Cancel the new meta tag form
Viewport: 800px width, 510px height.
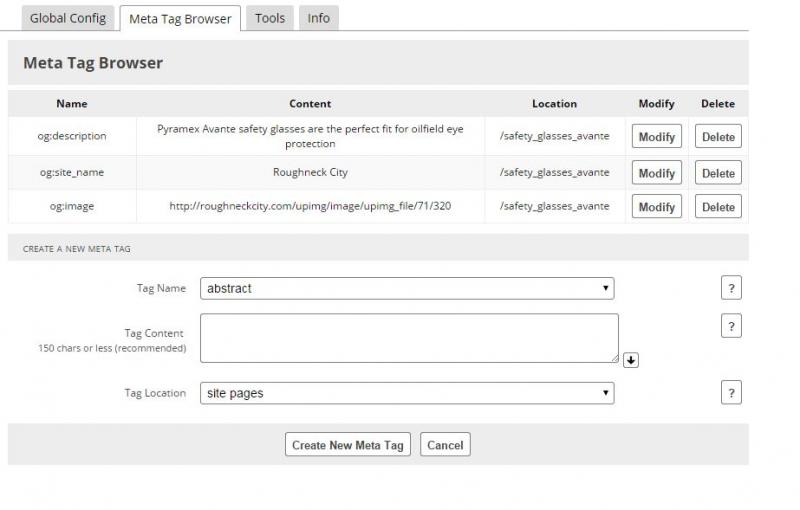point(445,445)
